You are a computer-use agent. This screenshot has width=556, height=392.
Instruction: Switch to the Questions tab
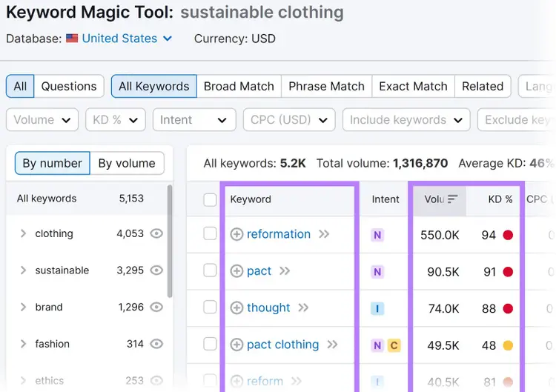pyautogui.click(x=69, y=86)
